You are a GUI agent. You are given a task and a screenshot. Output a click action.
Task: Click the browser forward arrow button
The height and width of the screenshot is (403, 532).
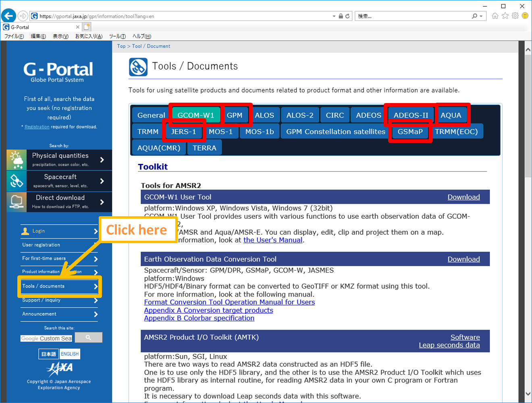point(23,16)
